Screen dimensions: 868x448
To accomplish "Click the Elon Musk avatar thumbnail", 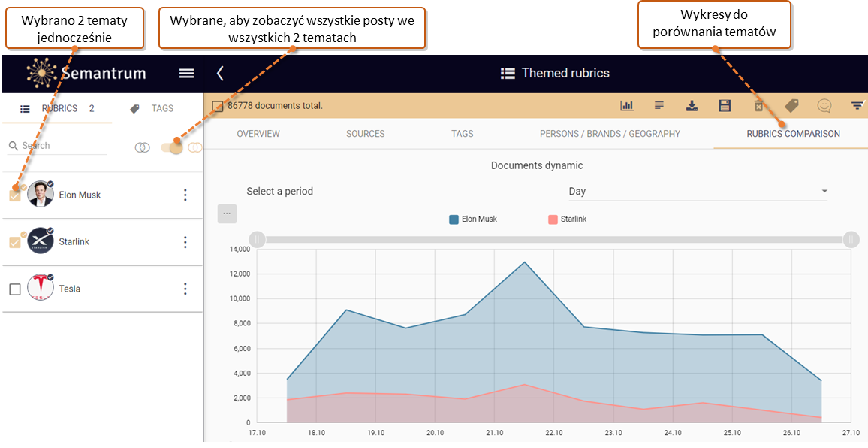I will coord(41,194).
